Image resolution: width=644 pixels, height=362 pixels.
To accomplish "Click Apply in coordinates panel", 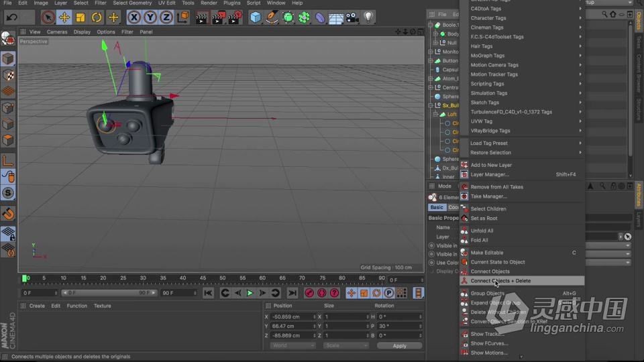I will point(399,346).
